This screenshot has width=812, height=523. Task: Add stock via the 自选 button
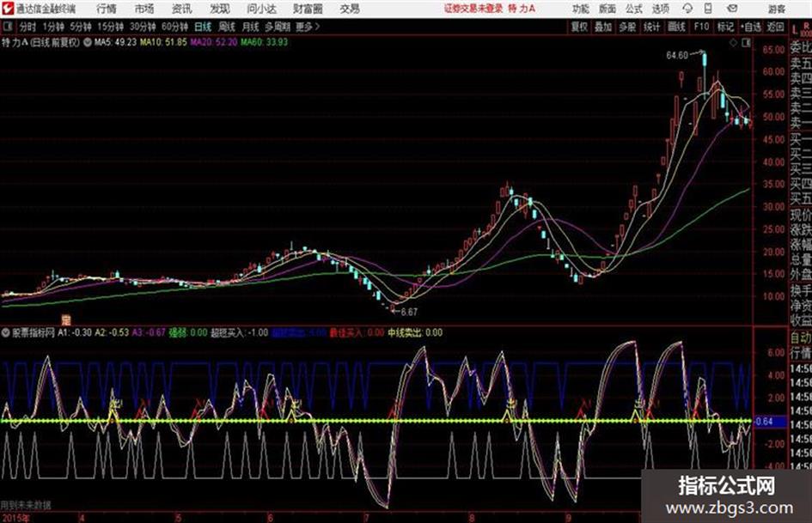(751, 27)
